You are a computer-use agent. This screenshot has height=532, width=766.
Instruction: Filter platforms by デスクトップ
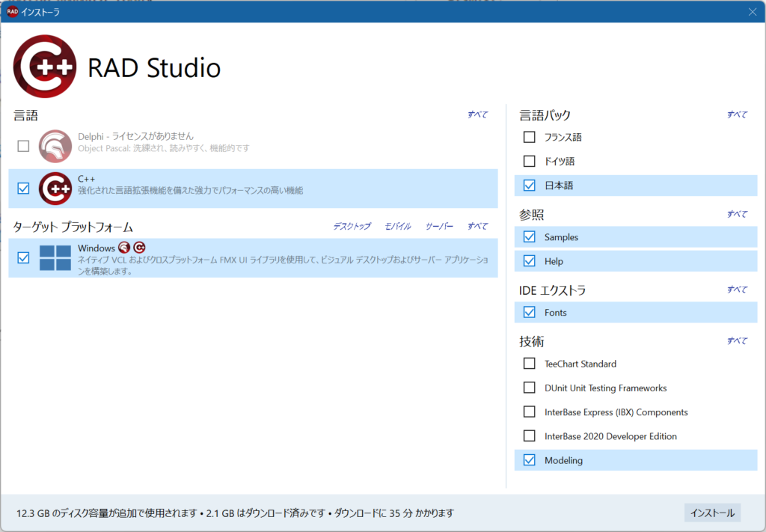pyautogui.click(x=352, y=226)
